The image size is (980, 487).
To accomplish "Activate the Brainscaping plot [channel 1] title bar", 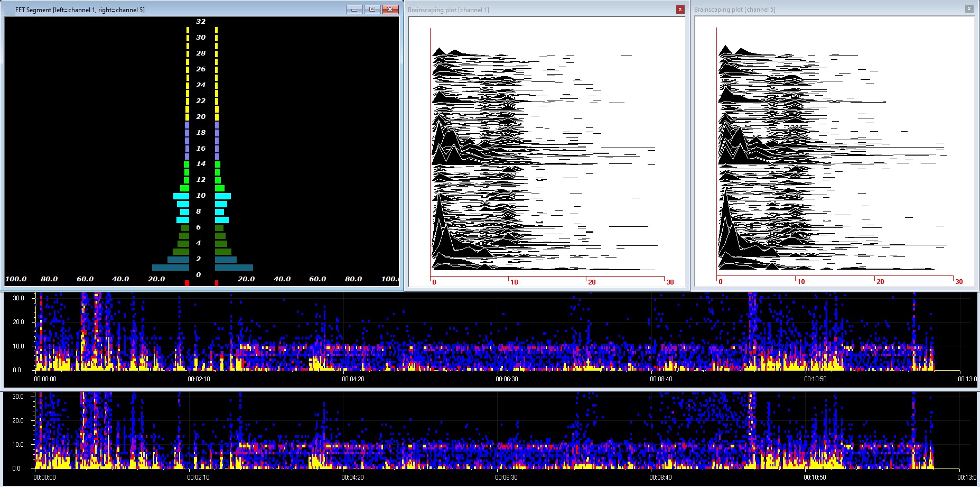I will pyautogui.click(x=528, y=10).
